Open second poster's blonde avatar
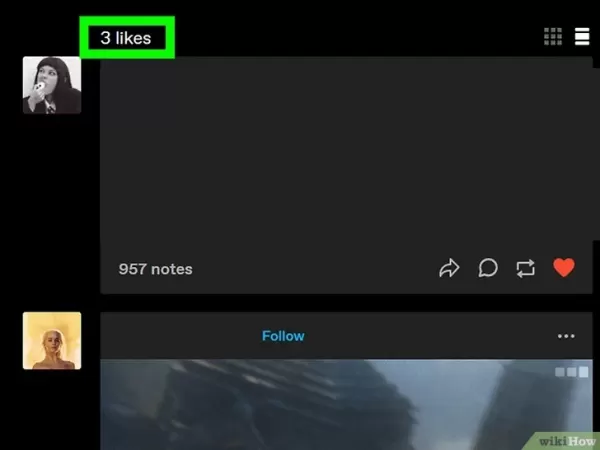 coord(52,341)
